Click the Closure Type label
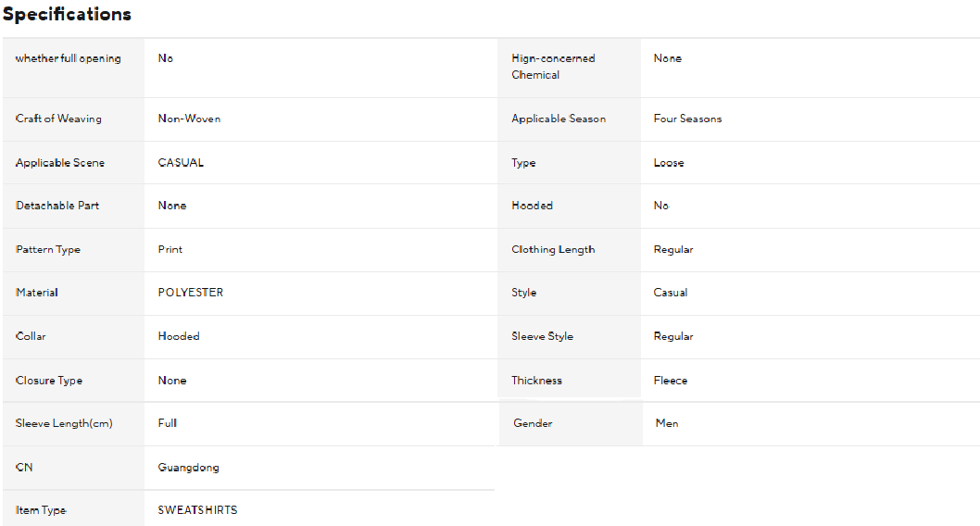The image size is (980, 526). tap(49, 381)
